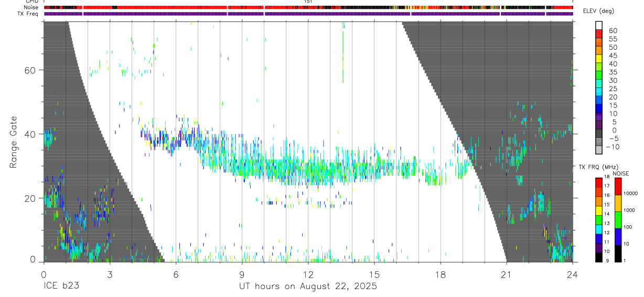
Task: Pick TX FRQ bar segment between 12 and 13
Action: pos(598,229)
